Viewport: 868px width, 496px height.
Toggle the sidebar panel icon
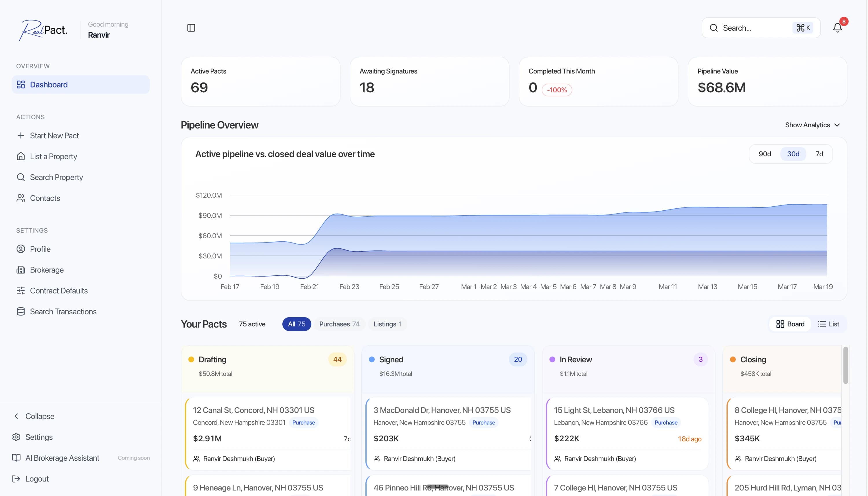191,27
